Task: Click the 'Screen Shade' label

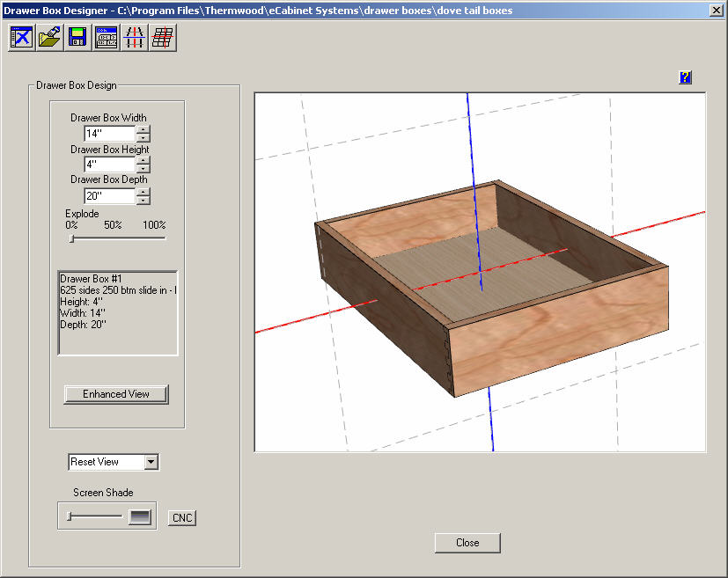Action: tap(103, 493)
